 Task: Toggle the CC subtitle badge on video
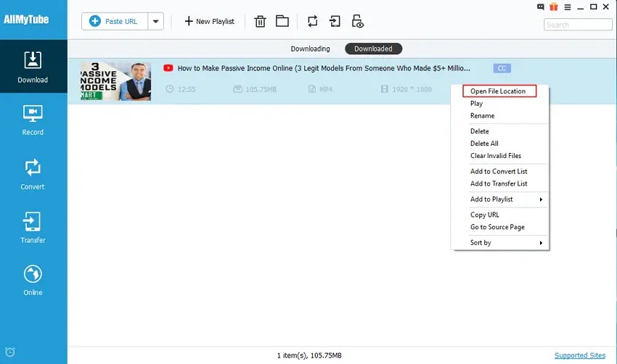pyautogui.click(x=502, y=68)
